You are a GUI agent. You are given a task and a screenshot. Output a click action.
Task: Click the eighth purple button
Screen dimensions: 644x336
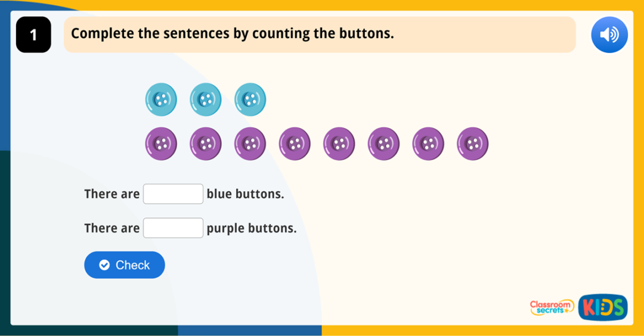[473, 144]
